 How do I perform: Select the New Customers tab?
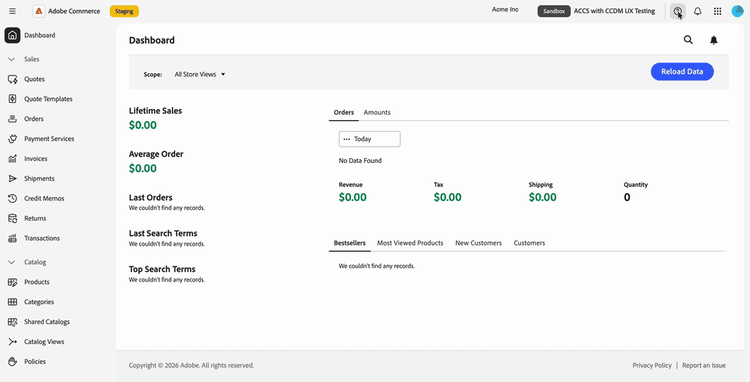click(x=478, y=243)
